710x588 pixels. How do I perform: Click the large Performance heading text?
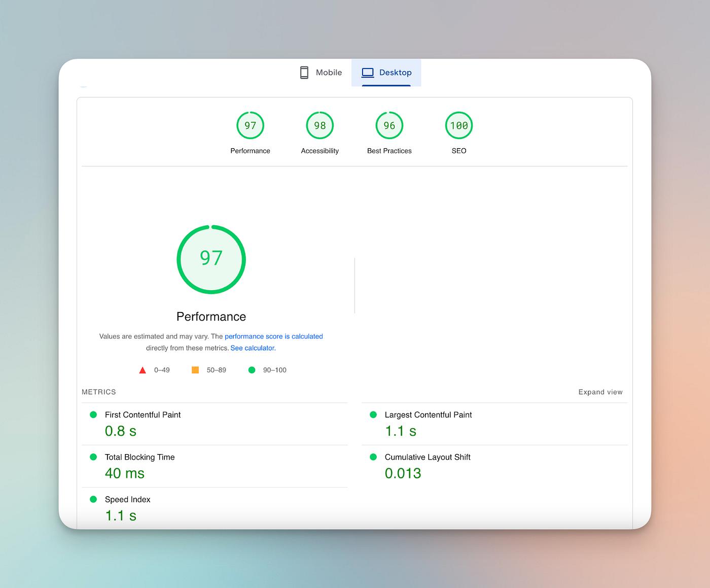pos(211,317)
